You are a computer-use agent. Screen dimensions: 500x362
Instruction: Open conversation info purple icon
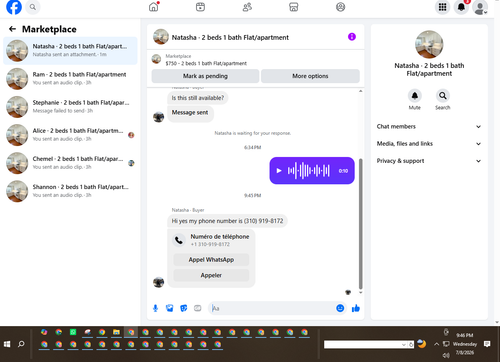pos(352,37)
